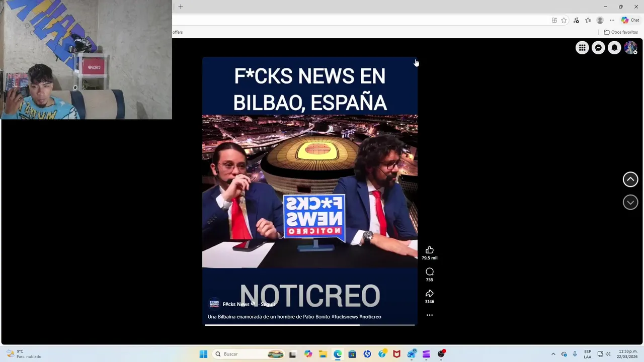Show hidden system tray icons
Screen dimensions: 644x362
pos(553,354)
